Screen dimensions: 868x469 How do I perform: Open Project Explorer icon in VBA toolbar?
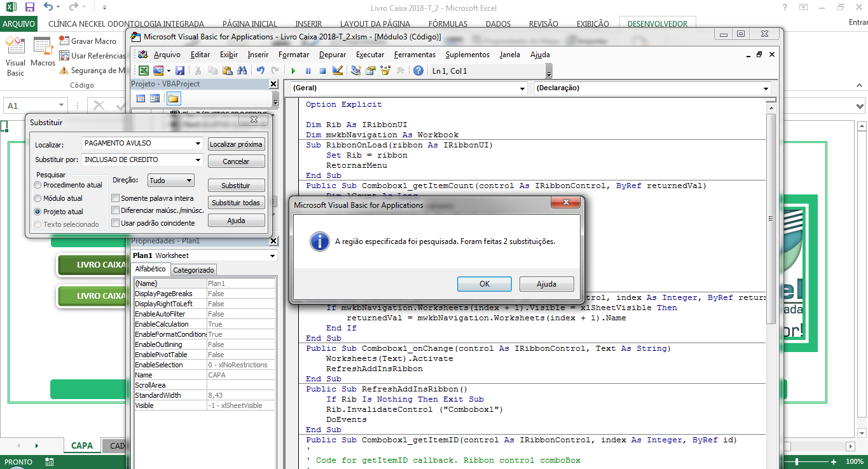click(356, 71)
